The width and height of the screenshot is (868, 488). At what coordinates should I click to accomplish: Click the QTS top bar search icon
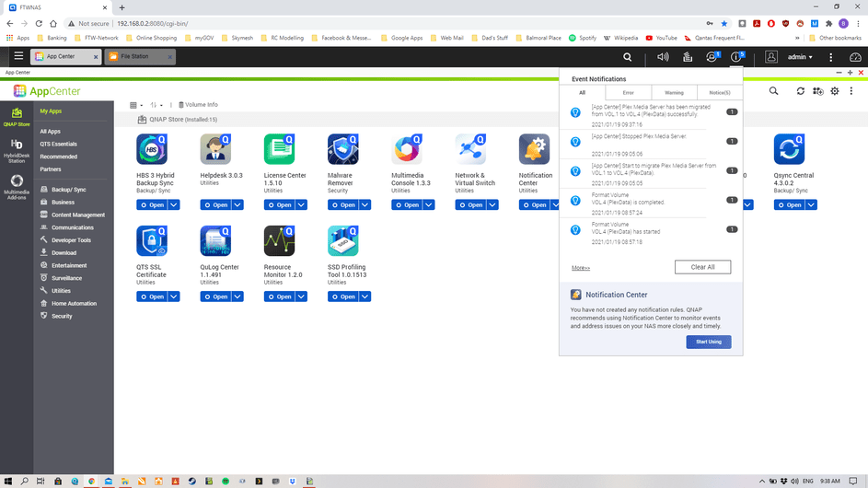tap(627, 57)
